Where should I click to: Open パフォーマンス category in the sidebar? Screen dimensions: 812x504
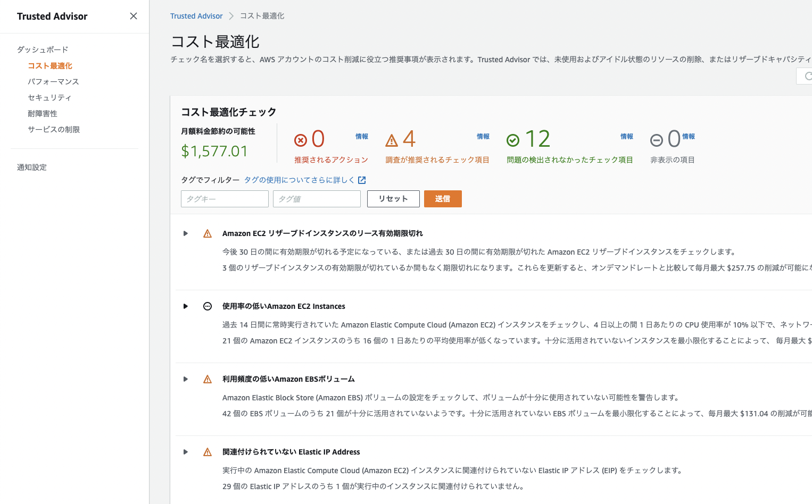tap(53, 81)
